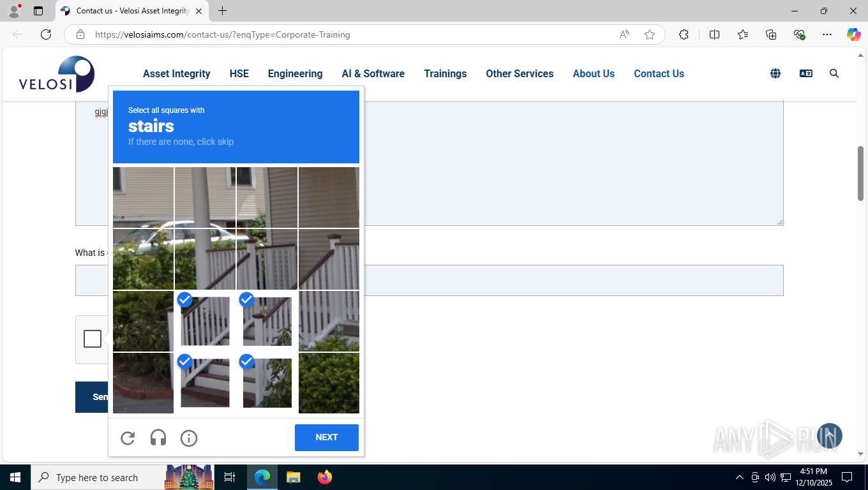868x490 pixels.
Task: Open website language globe icon
Action: pyautogui.click(x=775, y=73)
